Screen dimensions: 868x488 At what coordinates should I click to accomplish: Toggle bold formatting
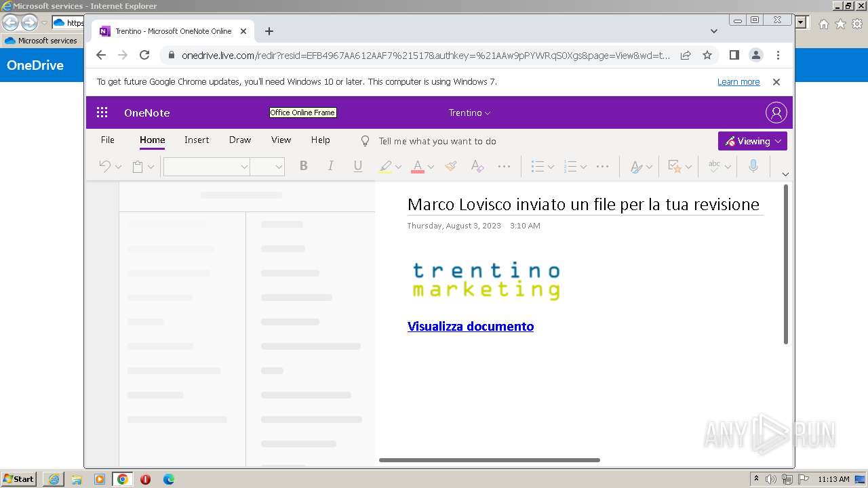(x=304, y=166)
